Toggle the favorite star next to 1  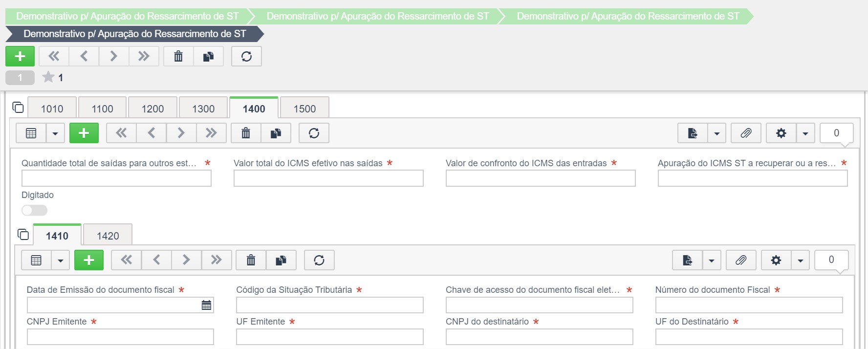[x=48, y=77]
